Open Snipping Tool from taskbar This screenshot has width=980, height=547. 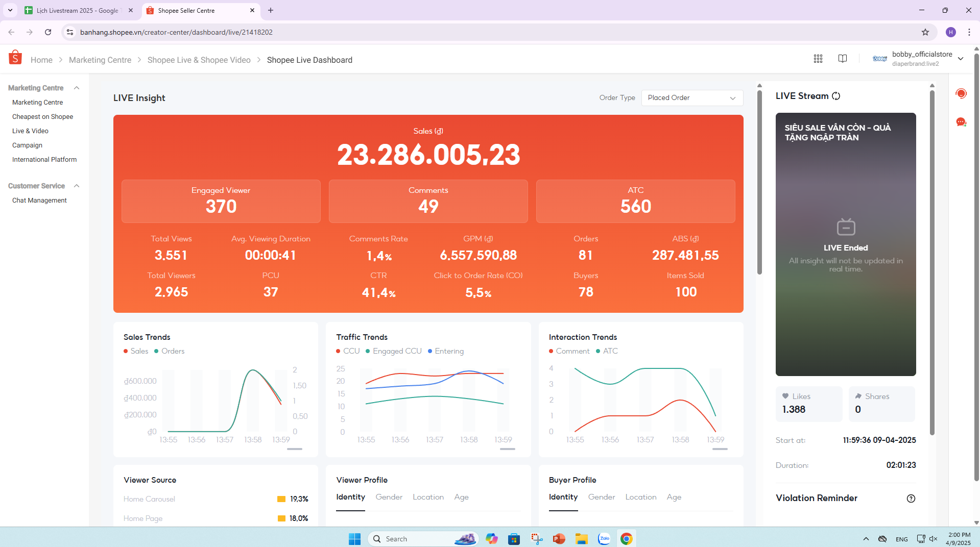(x=537, y=539)
